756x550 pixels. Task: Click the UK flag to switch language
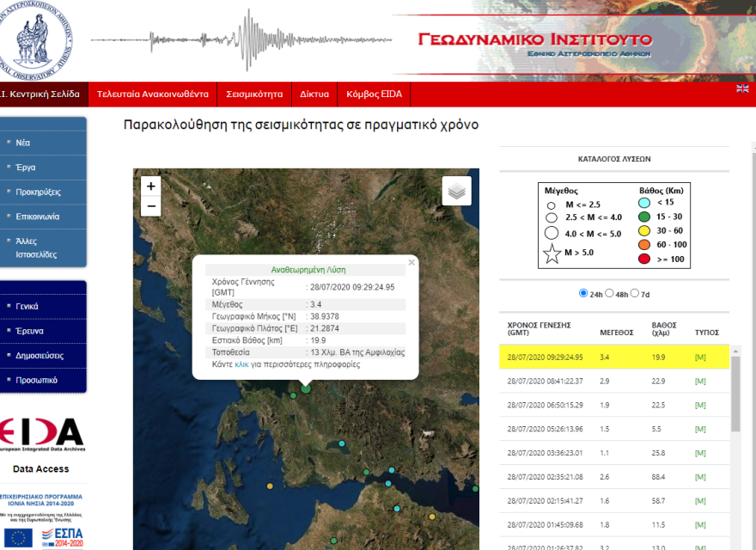tap(742, 89)
